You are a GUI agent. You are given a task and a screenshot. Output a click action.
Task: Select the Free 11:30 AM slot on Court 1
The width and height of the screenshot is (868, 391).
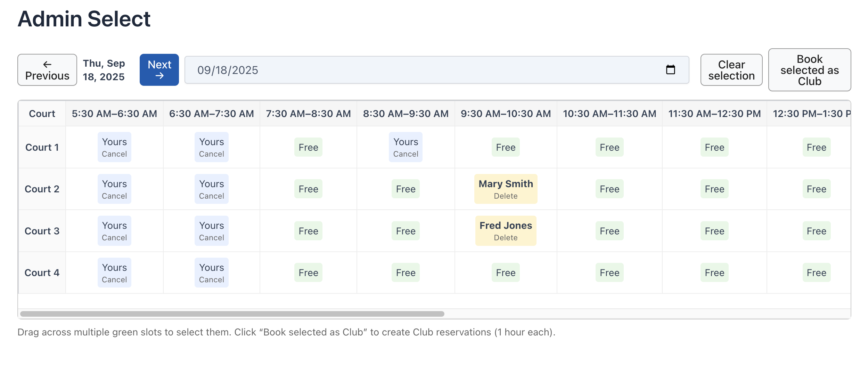pos(714,147)
